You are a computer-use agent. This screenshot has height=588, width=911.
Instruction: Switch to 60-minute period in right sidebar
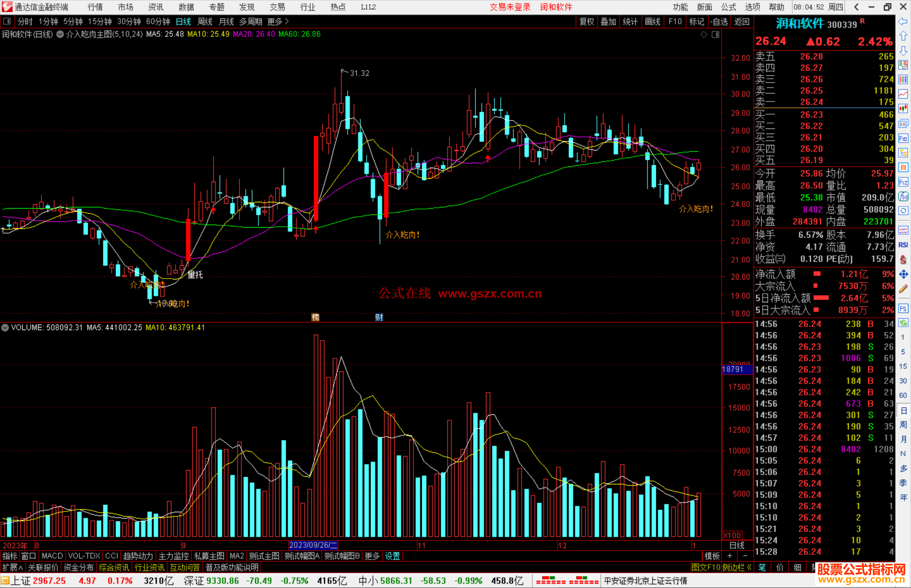(x=903, y=395)
